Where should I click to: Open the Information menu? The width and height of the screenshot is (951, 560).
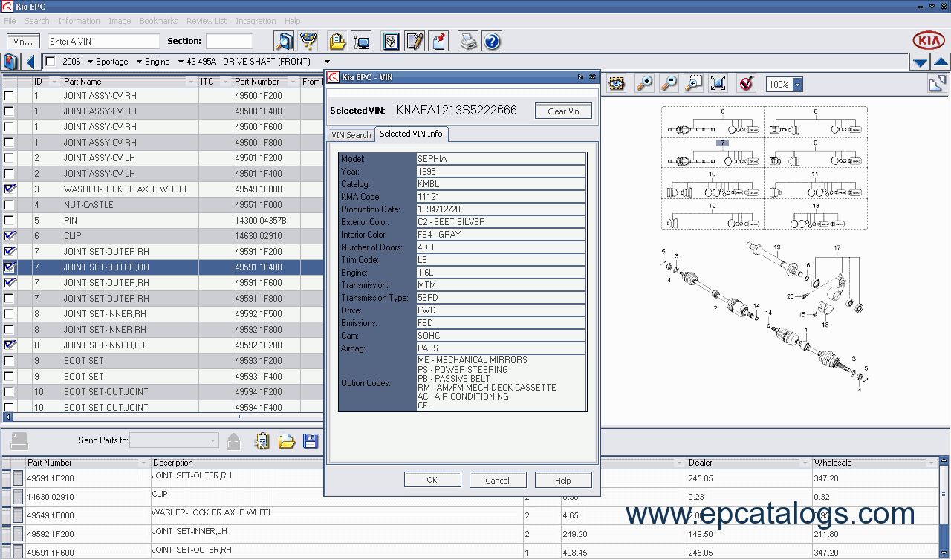coord(79,21)
